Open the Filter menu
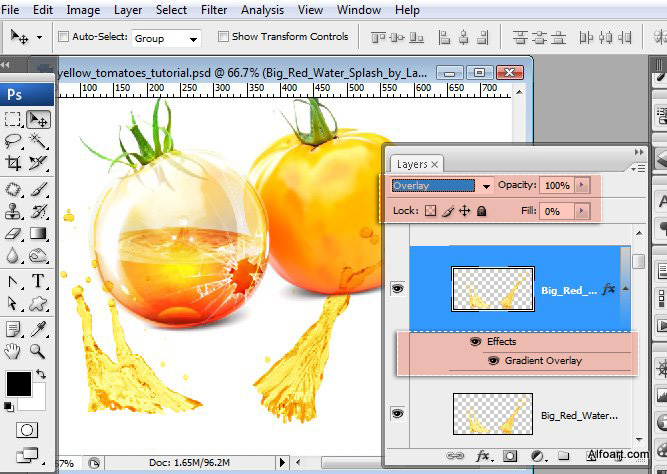Screen dimensions: 667x474 pyautogui.click(x=213, y=10)
